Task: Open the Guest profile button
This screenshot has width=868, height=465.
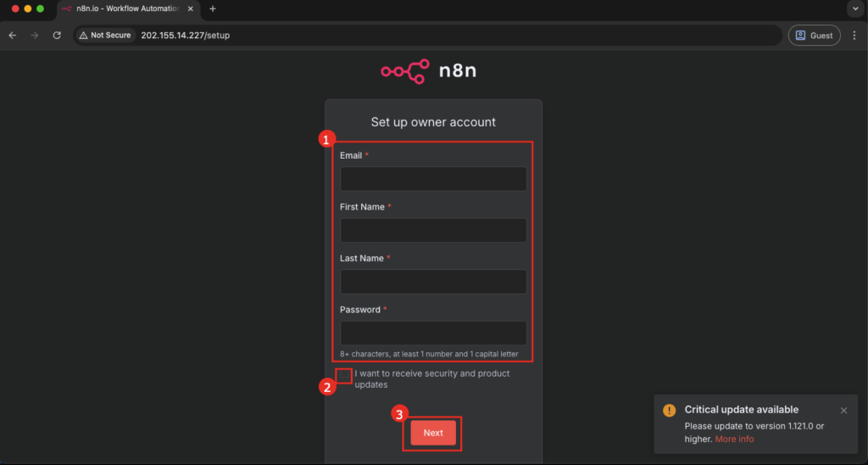Action: click(815, 36)
